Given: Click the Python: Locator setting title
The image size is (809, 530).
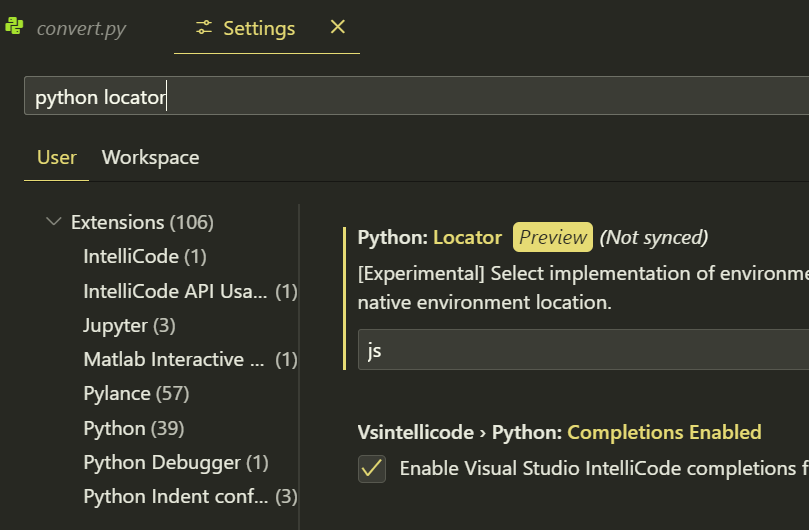Looking at the screenshot, I should tap(429, 237).
